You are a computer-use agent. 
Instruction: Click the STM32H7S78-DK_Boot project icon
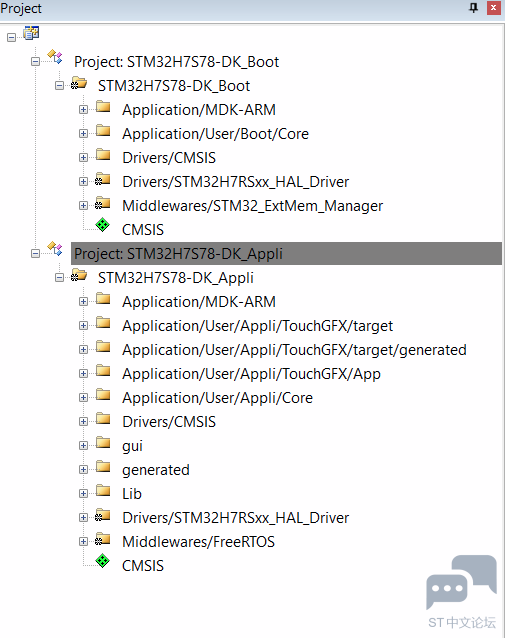[x=55, y=57]
